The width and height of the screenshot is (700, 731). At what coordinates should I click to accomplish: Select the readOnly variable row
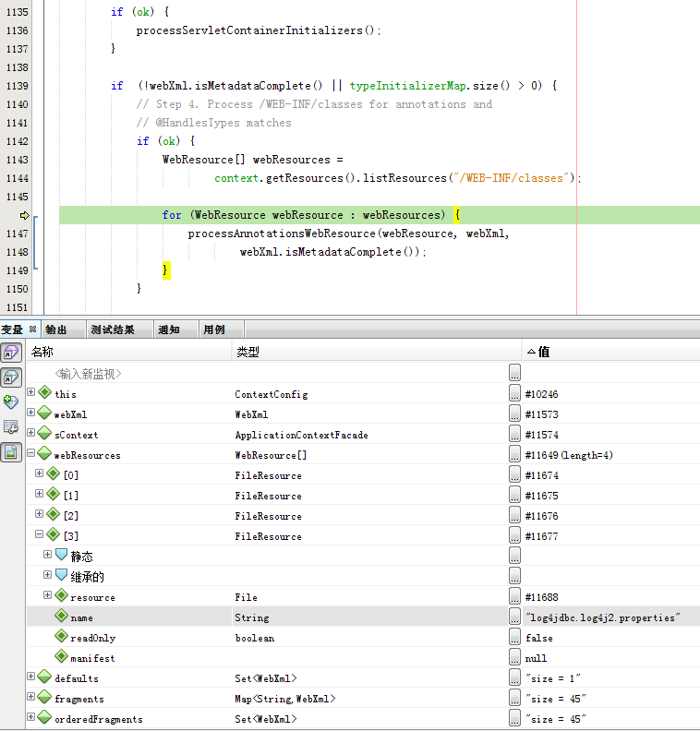(363, 638)
